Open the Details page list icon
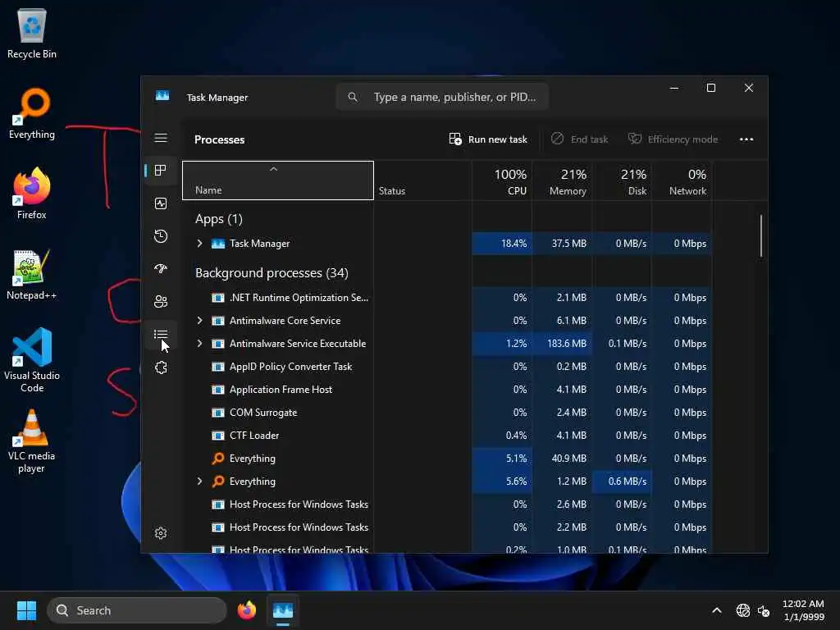This screenshot has width=840, height=630. pyautogui.click(x=161, y=335)
